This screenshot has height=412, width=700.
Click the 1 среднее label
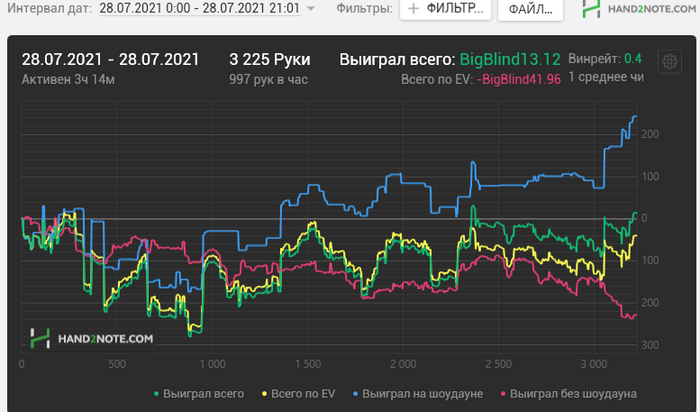(606, 77)
